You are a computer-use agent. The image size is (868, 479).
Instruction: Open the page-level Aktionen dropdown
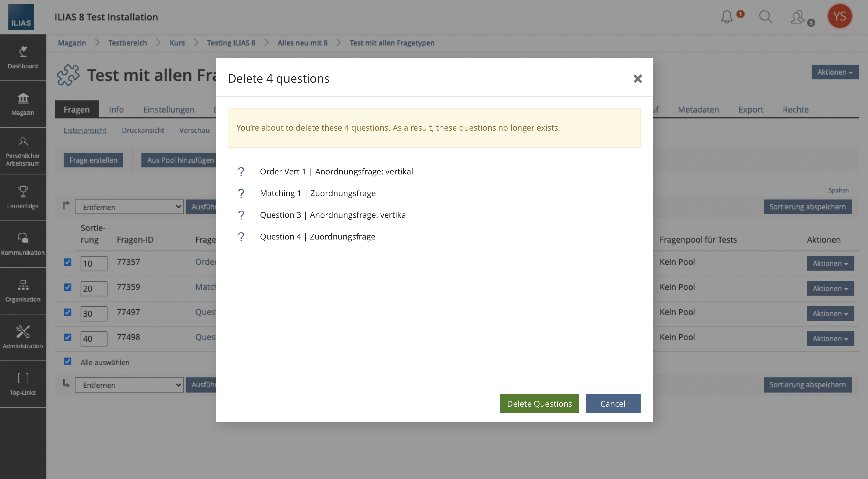[x=835, y=72]
